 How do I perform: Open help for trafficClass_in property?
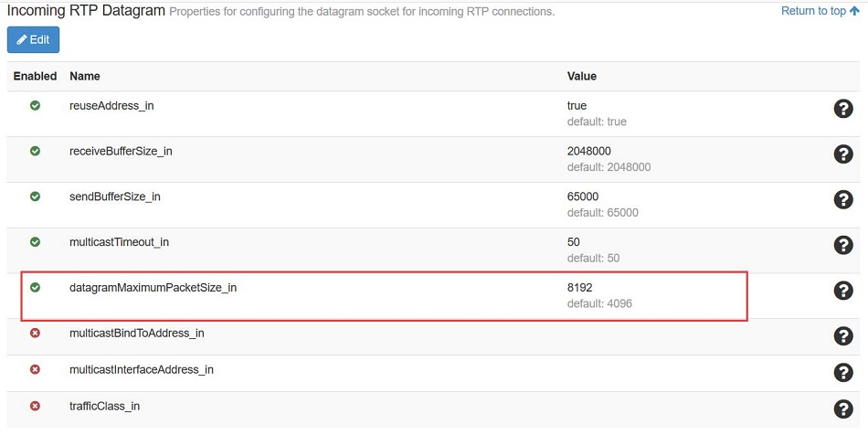click(x=843, y=409)
